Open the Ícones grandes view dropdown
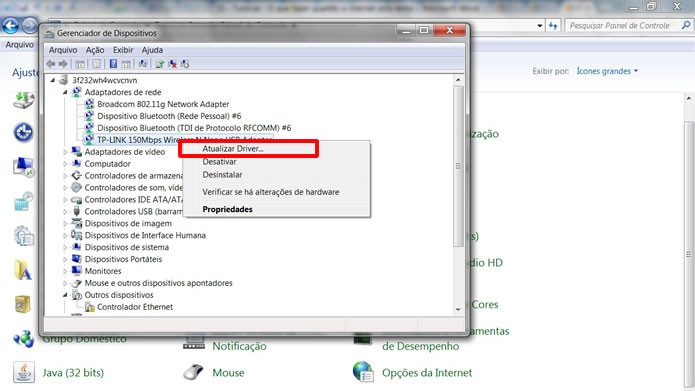This screenshot has height=391, width=695. (607, 71)
